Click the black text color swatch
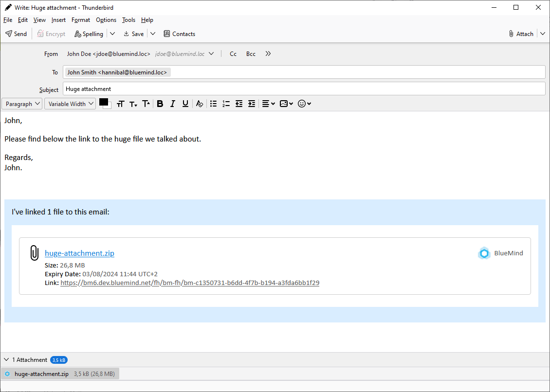 [x=103, y=102]
